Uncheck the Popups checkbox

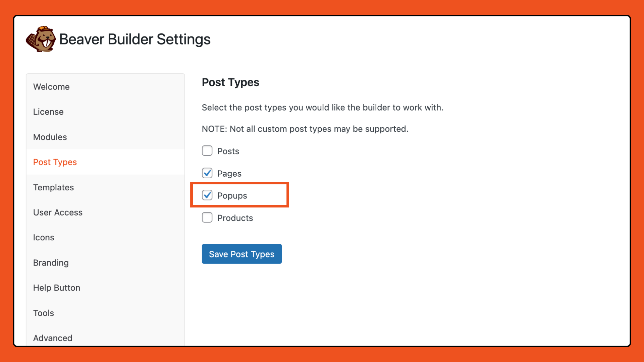[207, 195]
